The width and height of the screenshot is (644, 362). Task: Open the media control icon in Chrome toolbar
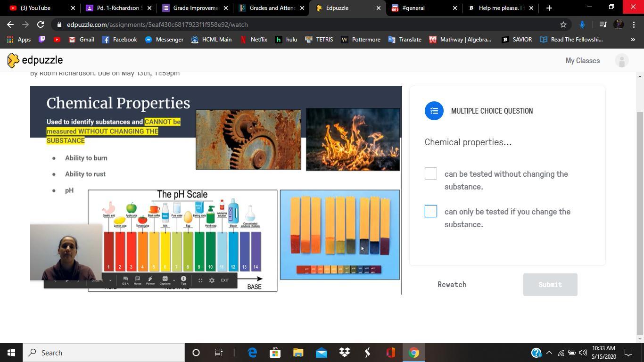[x=603, y=25]
